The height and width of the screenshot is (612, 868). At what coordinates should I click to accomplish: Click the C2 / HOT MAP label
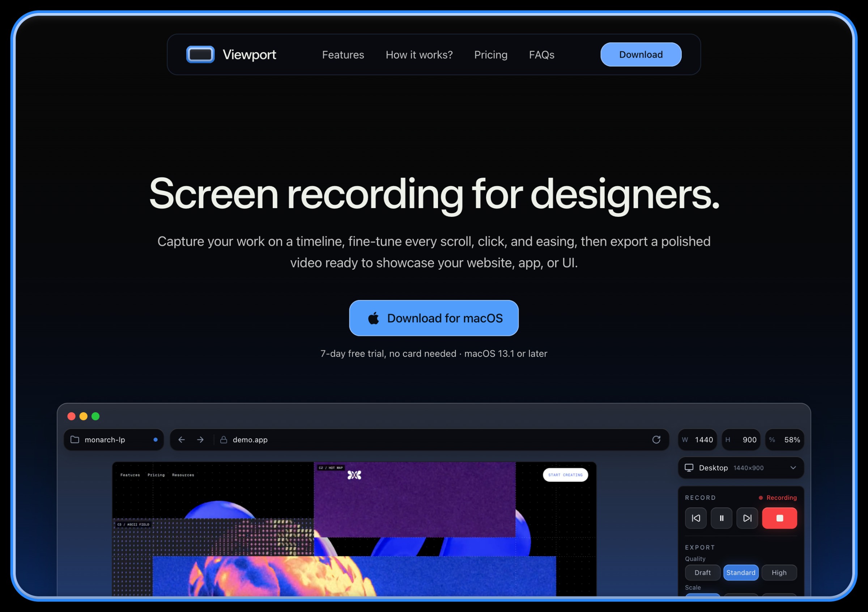pyautogui.click(x=331, y=468)
